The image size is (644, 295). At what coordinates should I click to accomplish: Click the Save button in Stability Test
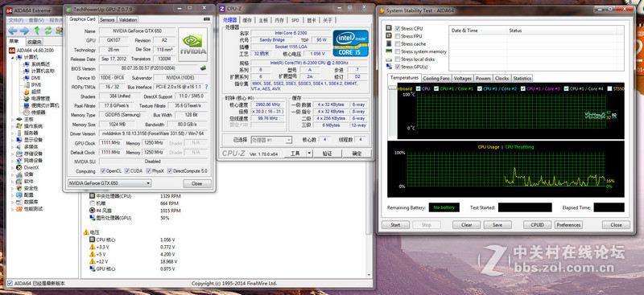pos(497,225)
